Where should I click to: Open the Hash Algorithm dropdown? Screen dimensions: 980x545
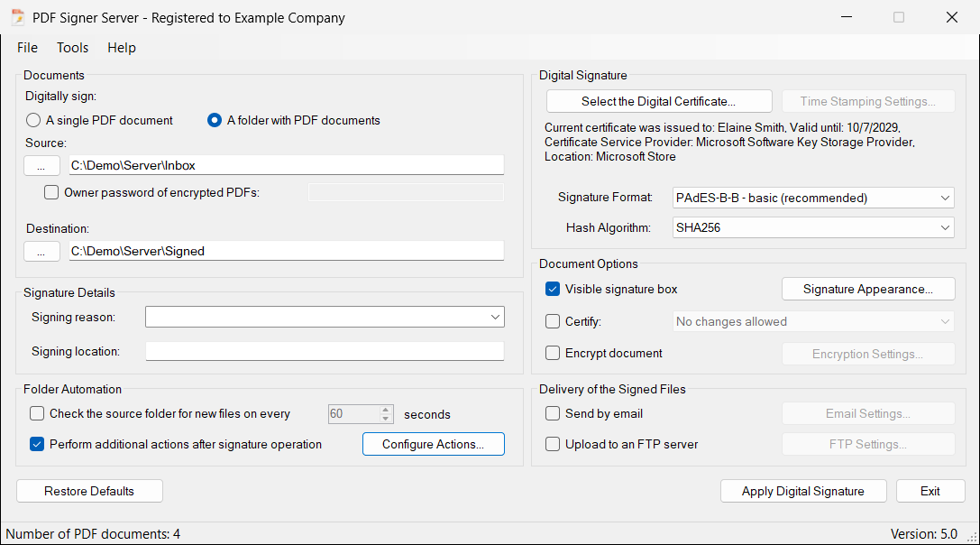(x=813, y=227)
